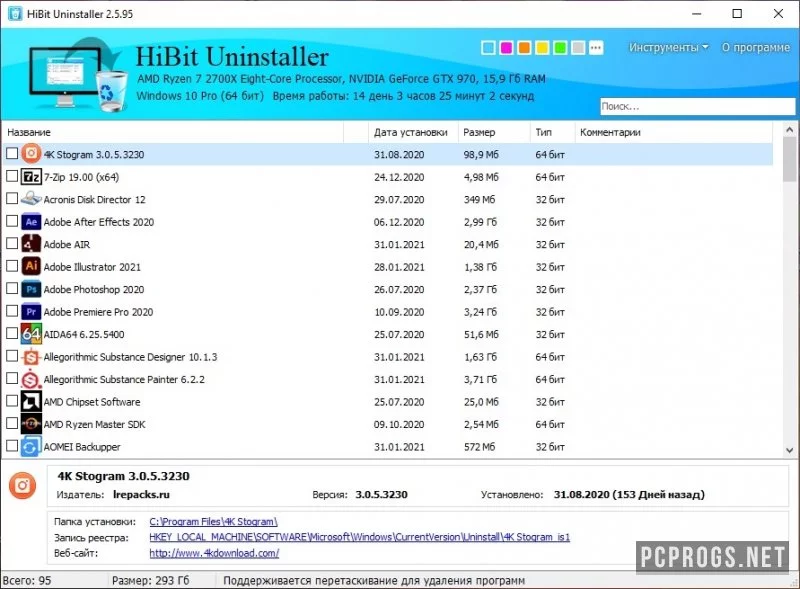Select the Adobe Photoshop 2020 row text
Viewport: 800px width, 589px height.
(x=94, y=289)
